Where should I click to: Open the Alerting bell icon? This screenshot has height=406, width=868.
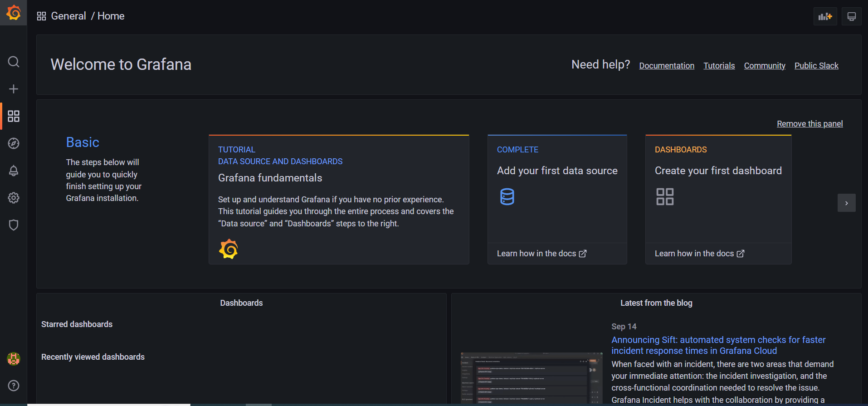(x=14, y=171)
